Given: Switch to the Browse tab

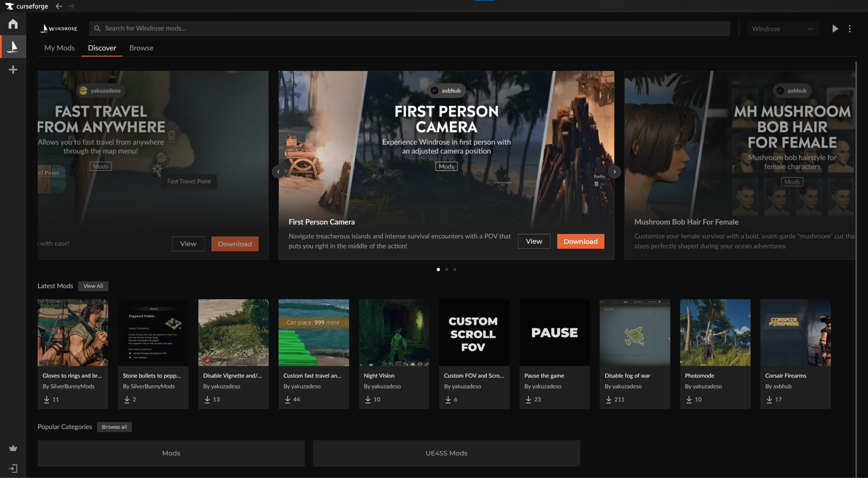Looking at the screenshot, I should 141,48.
